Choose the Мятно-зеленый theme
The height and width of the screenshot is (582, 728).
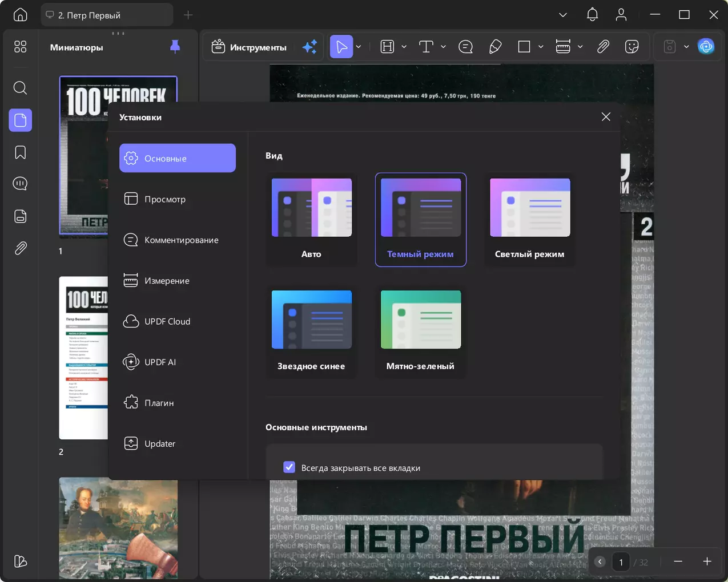click(x=421, y=332)
